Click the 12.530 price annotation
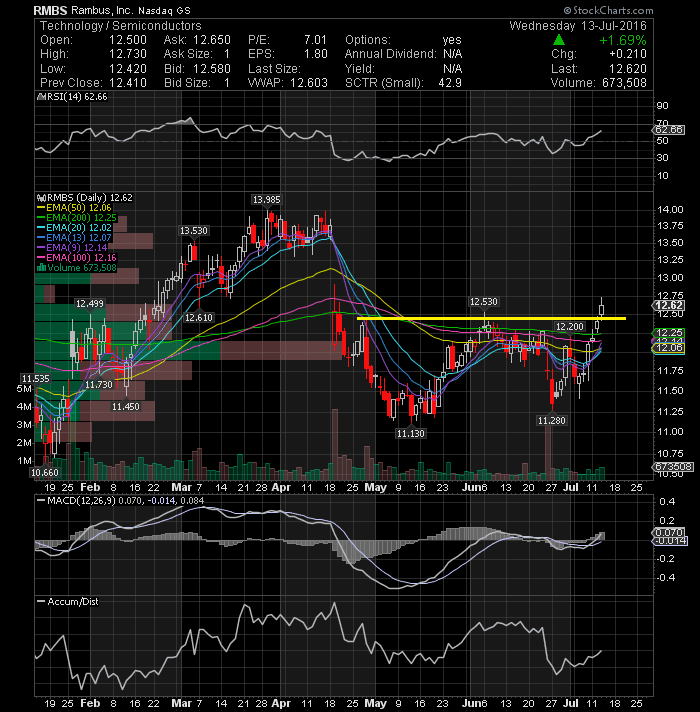Image resolution: width=700 pixels, height=712 pixels. 483,302
